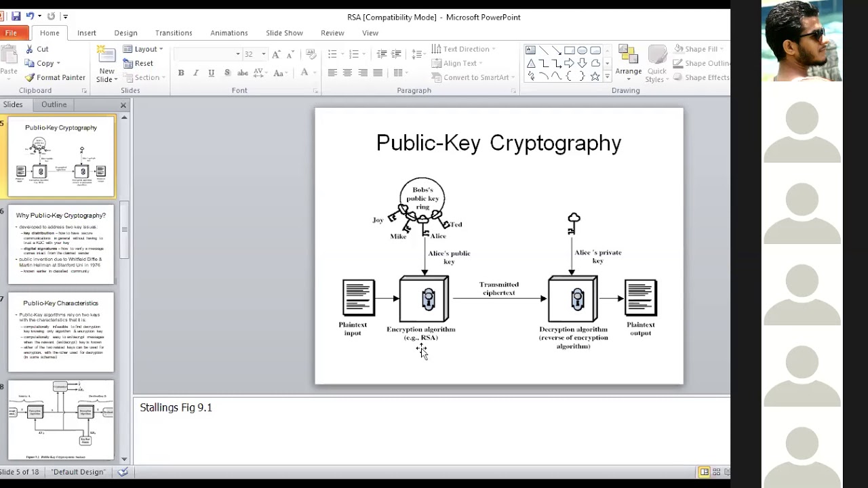Click the Undo icon in quick access toolbar
Screen dimensions: 868x488
coord(30,16)
